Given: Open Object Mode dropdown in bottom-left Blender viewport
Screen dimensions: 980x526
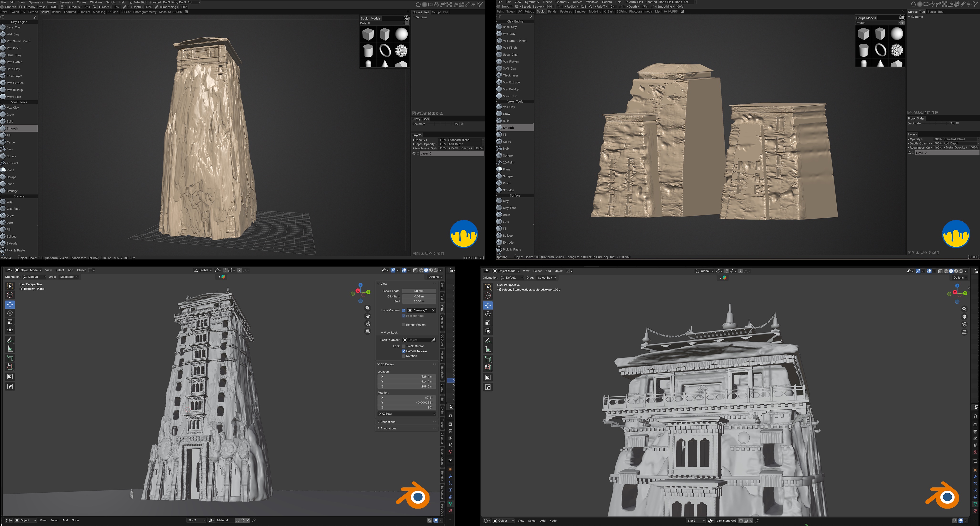Looking at the screenshot, I should [29, 270].
